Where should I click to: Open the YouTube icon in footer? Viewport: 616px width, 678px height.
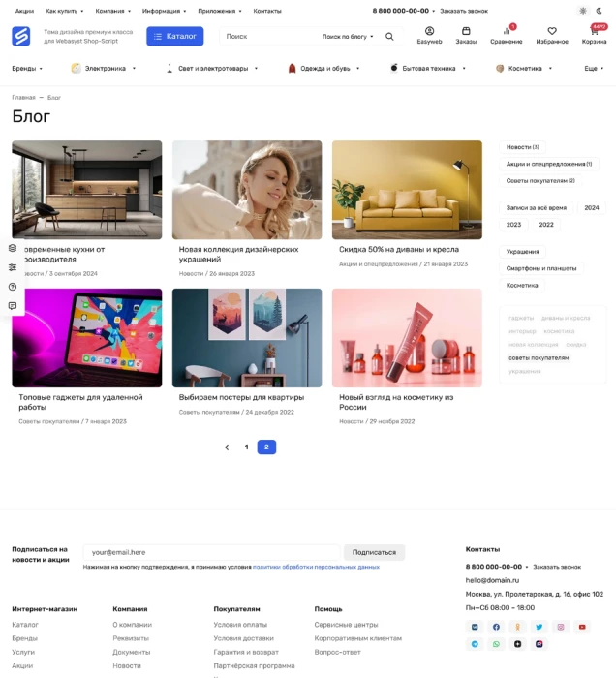(582, 627)
